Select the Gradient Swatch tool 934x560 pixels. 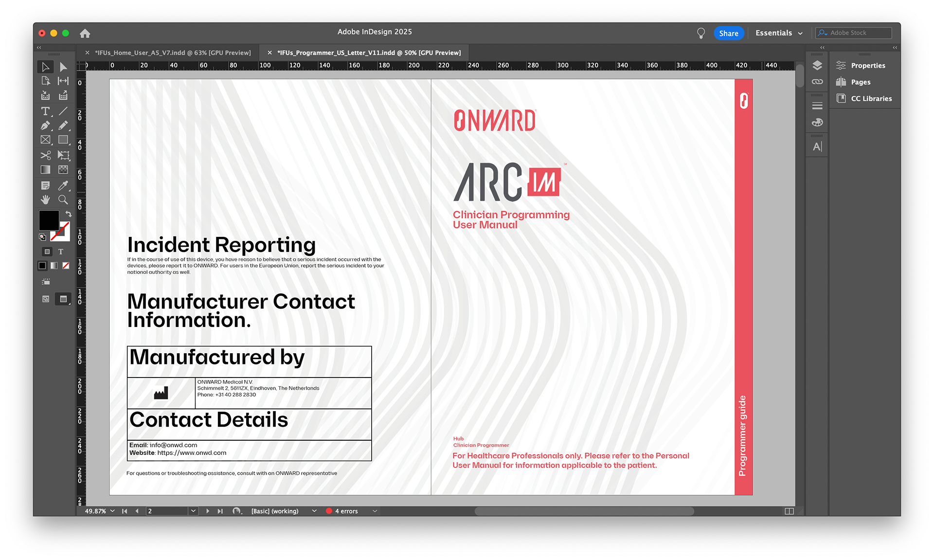tap(45, 170)
